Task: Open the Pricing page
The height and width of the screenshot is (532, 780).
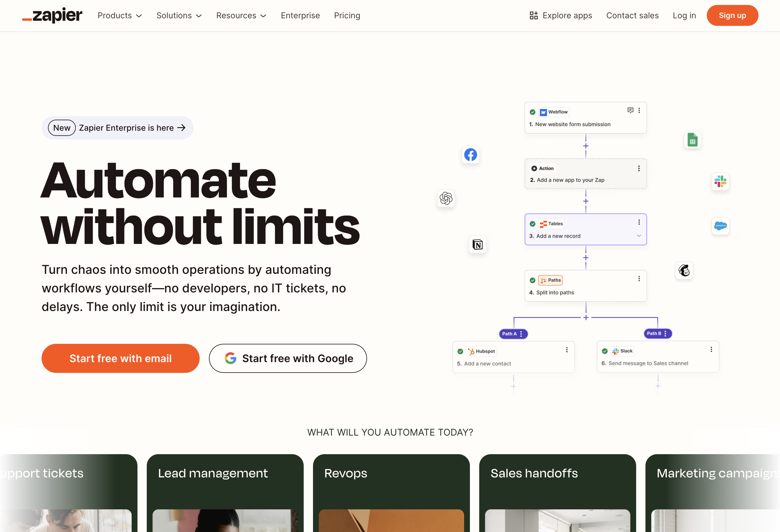Action: coord(347,15)
